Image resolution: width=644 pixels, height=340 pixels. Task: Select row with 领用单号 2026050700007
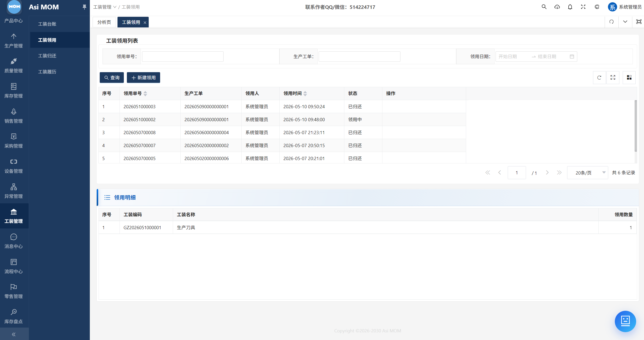click(x=282, y=145)
